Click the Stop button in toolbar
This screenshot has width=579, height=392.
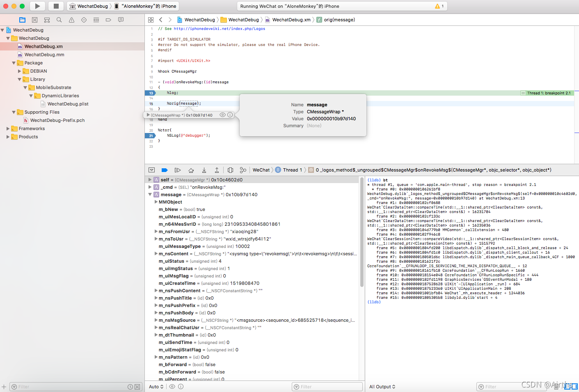tap(56, 6)
